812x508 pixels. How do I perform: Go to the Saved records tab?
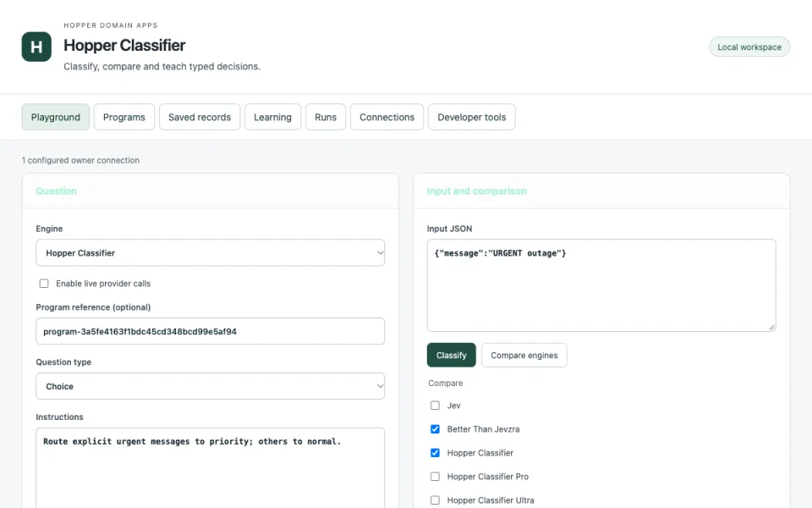[x=200, y=117]
